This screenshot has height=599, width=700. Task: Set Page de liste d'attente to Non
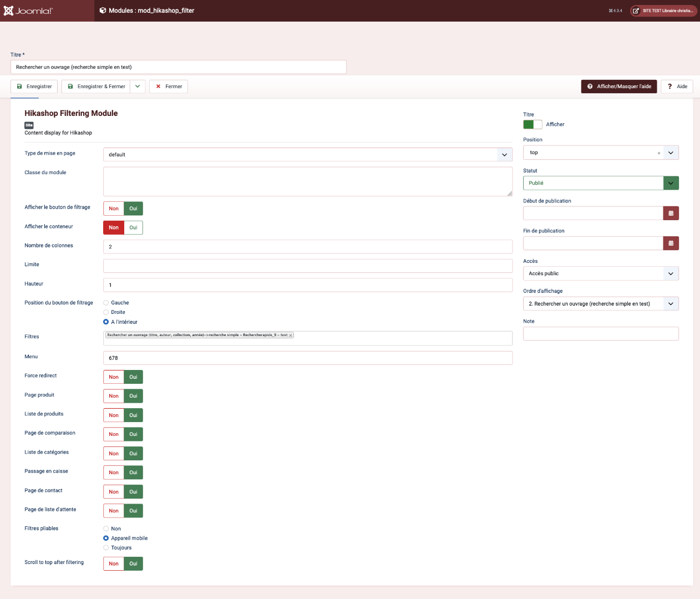point(114,511)
